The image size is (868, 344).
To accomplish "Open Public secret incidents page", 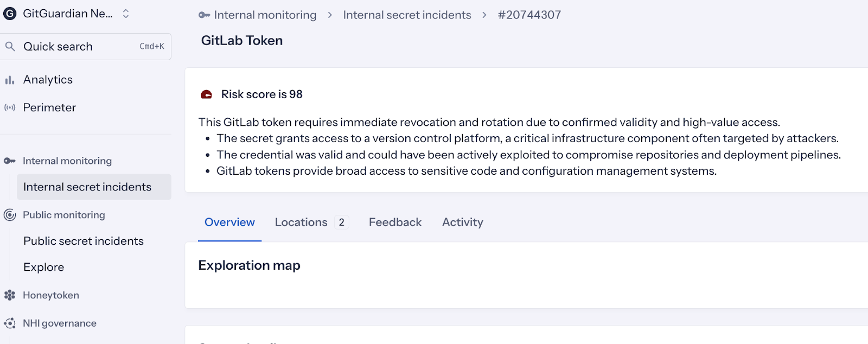I will 84,241.
